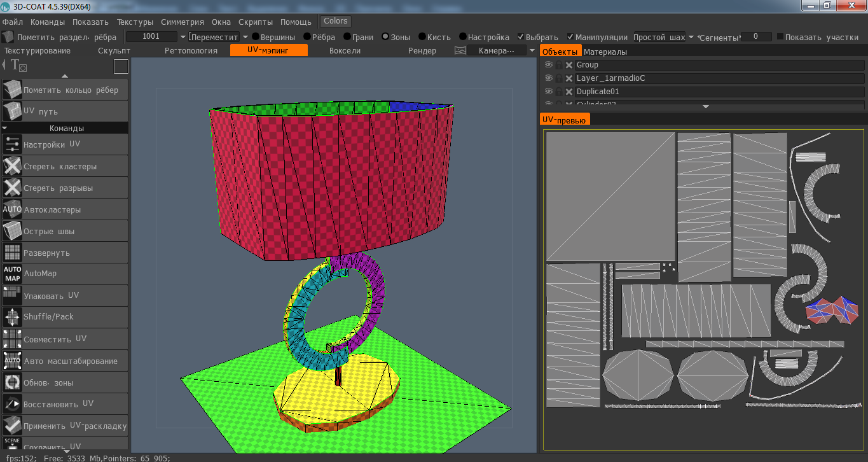Enable the Показать участки checkbox
Screen dimensions: 868x462
[780, 37]
